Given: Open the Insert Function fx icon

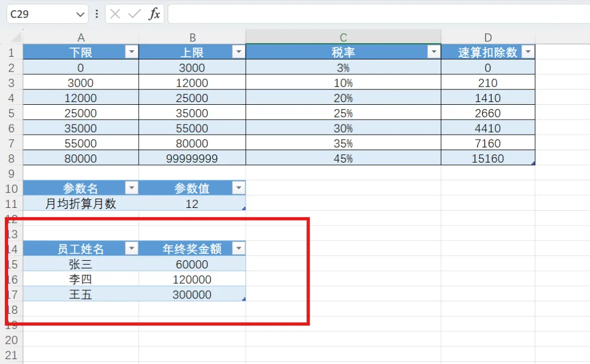Looking at the screenshot, I should 154,14.
